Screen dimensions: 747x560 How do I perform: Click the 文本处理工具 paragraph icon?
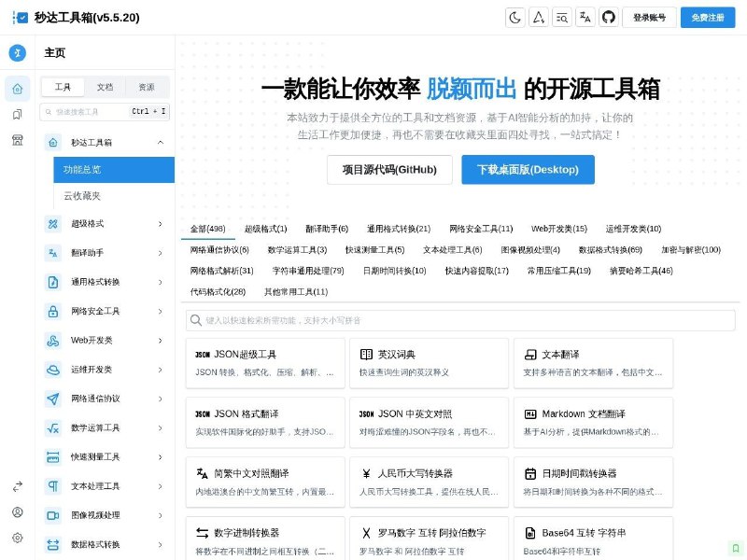tap(53, 486)
